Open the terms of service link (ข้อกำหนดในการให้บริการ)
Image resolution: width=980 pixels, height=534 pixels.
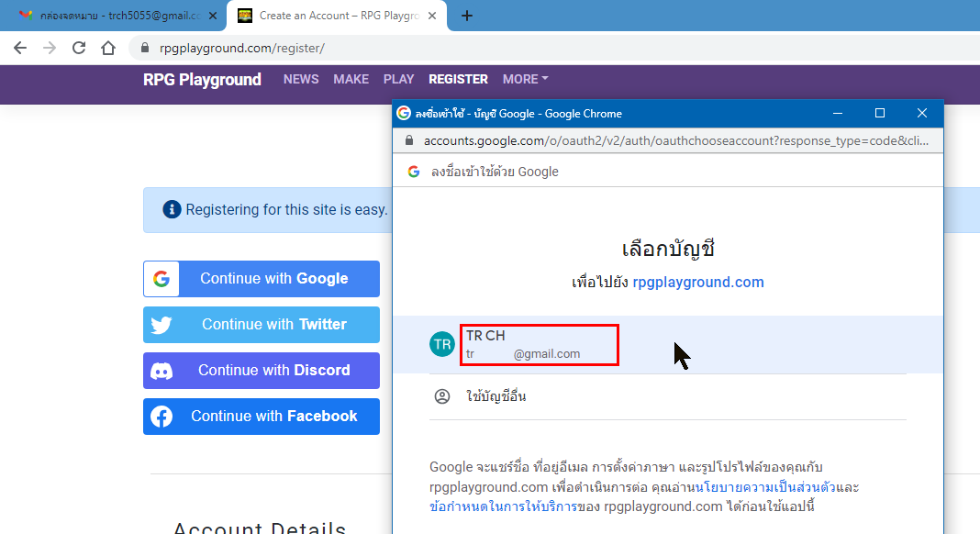coord(503,506)
